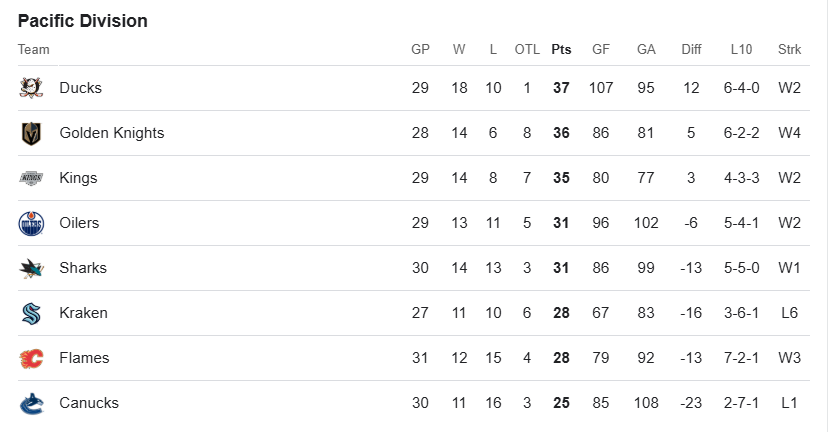
Task: Click the GP column header
Action: pyautogui.click(x=420, y=49)
